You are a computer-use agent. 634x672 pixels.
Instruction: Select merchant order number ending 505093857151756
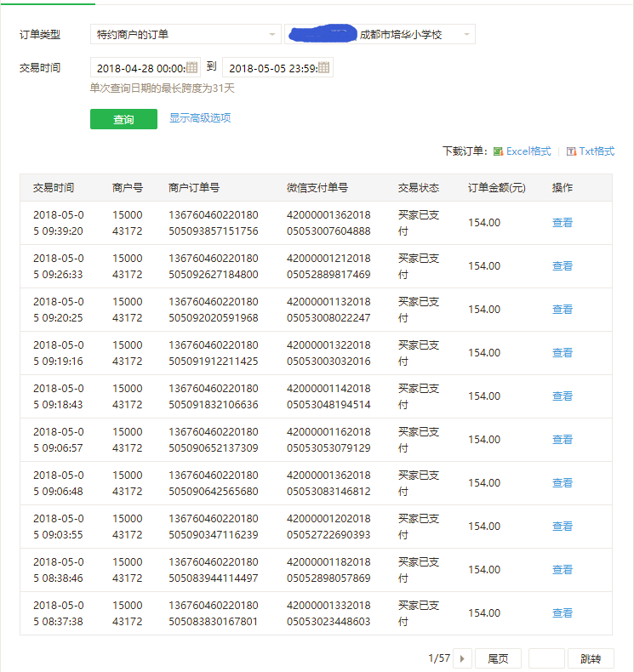pos(214,223)
